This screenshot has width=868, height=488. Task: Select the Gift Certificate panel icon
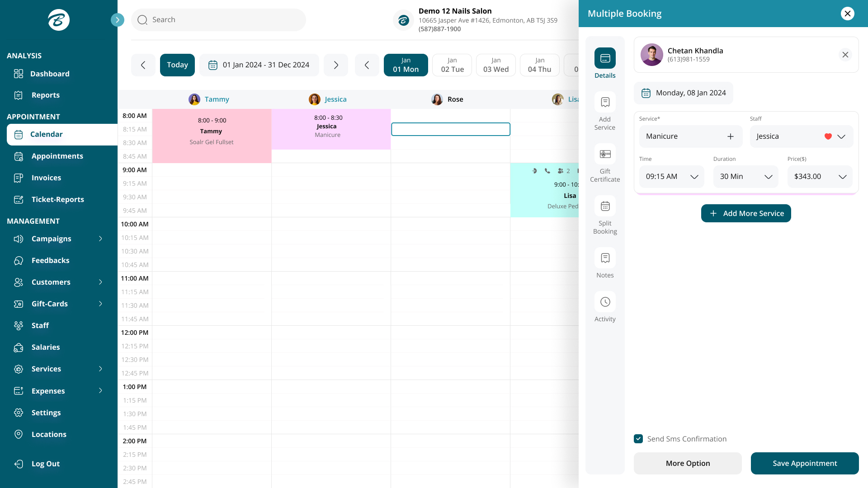pos(605,154)
